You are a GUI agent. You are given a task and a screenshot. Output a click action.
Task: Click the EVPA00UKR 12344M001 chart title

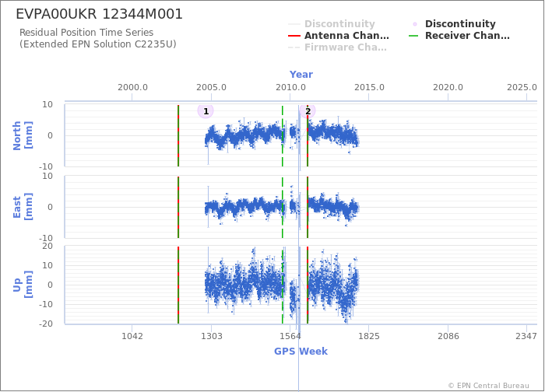(x=99, y=14)
